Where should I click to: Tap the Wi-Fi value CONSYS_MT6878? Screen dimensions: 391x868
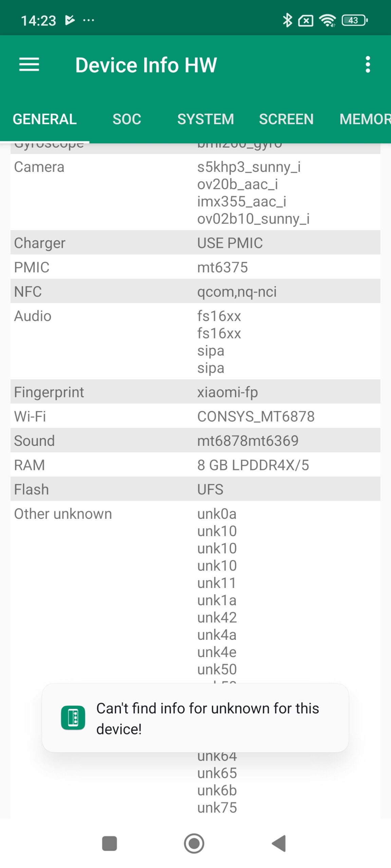256,416
